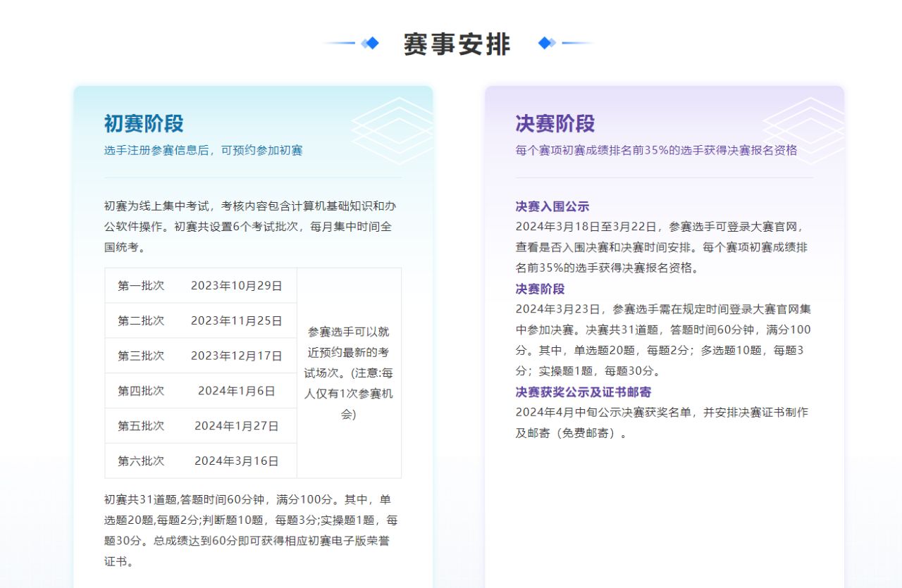Click subtitle 选手注册参赛信息后，可预约参加初赛

pos(203,151)
